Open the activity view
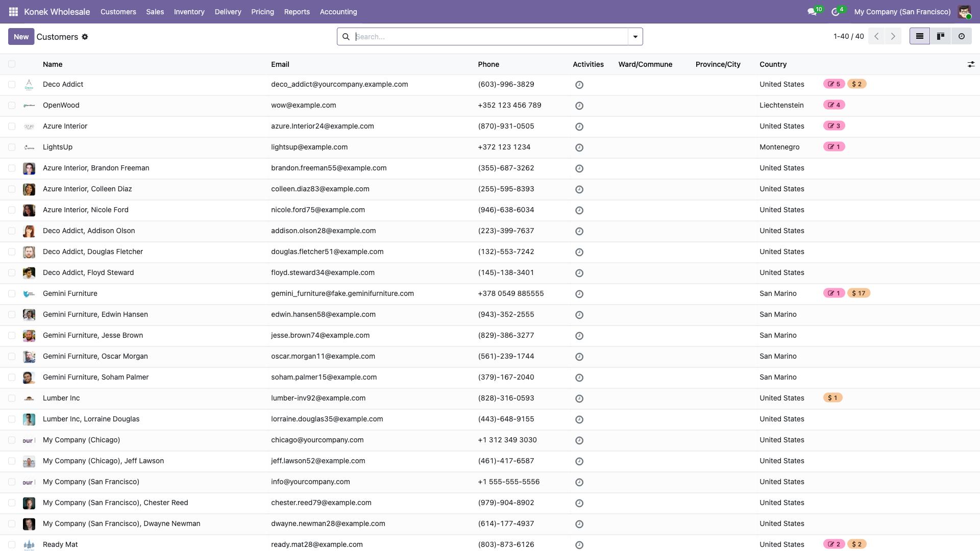This screenshot has width=980, height=551. tap(962, 36)
